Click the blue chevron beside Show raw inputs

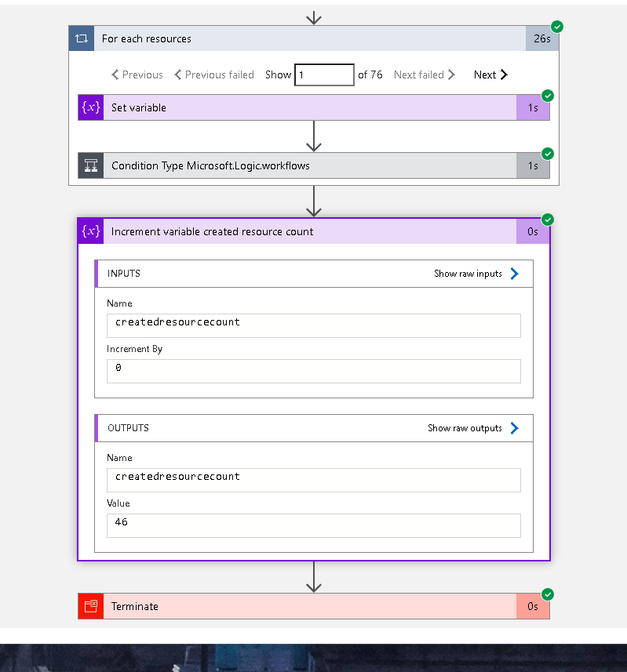click(x=515, y=274)
